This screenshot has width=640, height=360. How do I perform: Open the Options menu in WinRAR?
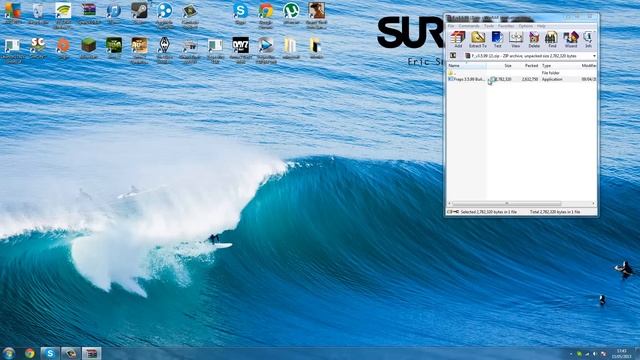coord(526,26)
